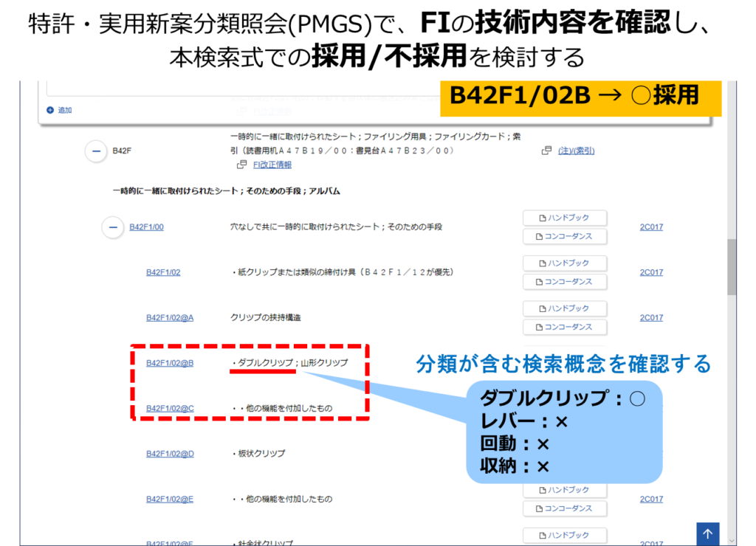This screenshot has width=756, height=546.
Task: Open ハンドブック for the B42F1/02@E row
Action: tap(565, 490)
